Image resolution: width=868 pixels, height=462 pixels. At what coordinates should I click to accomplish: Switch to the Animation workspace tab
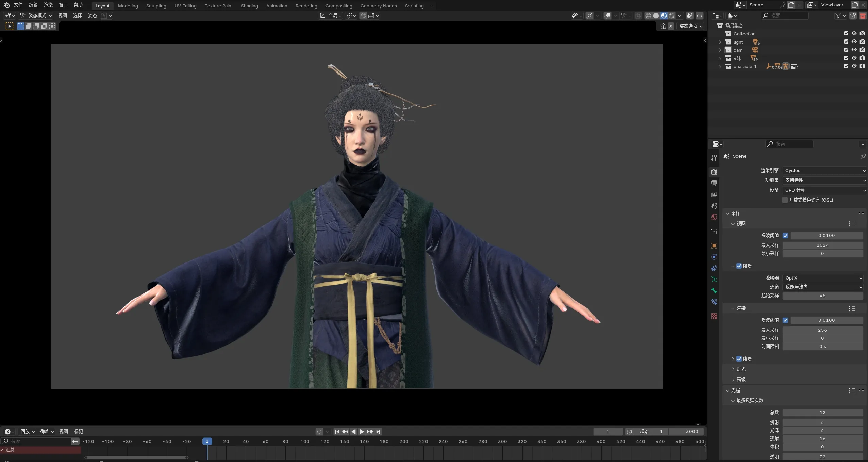[277, 6]
